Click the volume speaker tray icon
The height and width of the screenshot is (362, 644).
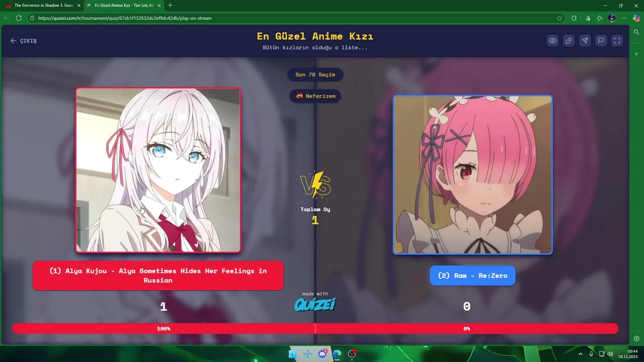pyautogui.click(x=610, y=354)
